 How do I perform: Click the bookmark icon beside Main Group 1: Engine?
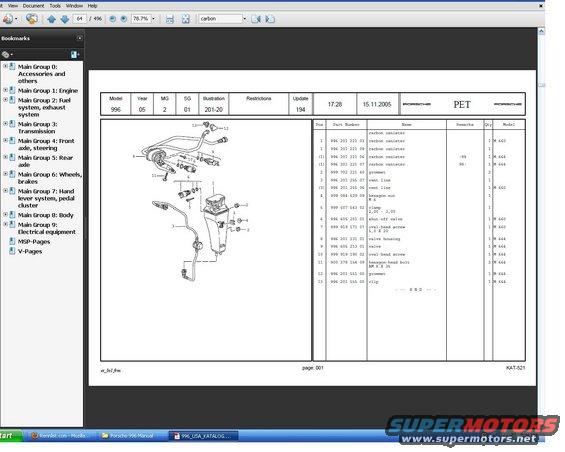pos(12,90)
